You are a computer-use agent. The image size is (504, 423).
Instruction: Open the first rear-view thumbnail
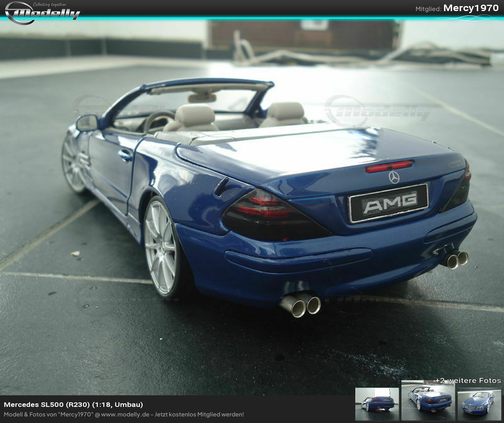pyautogui.click(x=377, y=404)
